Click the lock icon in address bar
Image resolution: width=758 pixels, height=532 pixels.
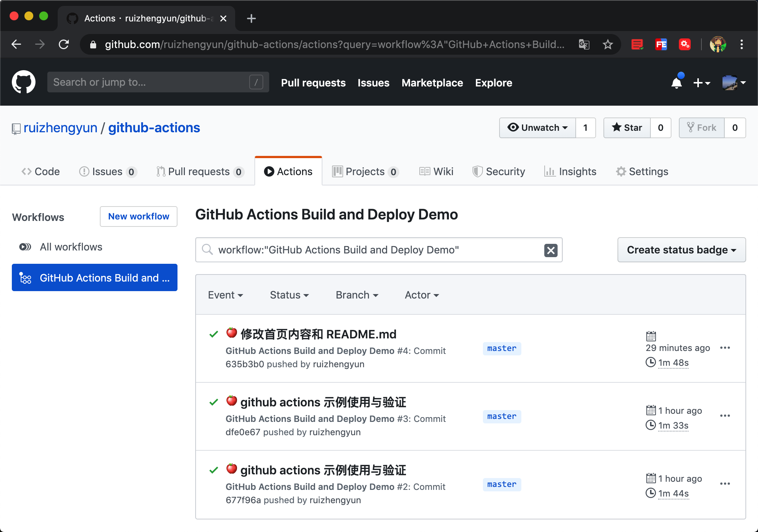[93, 45]
